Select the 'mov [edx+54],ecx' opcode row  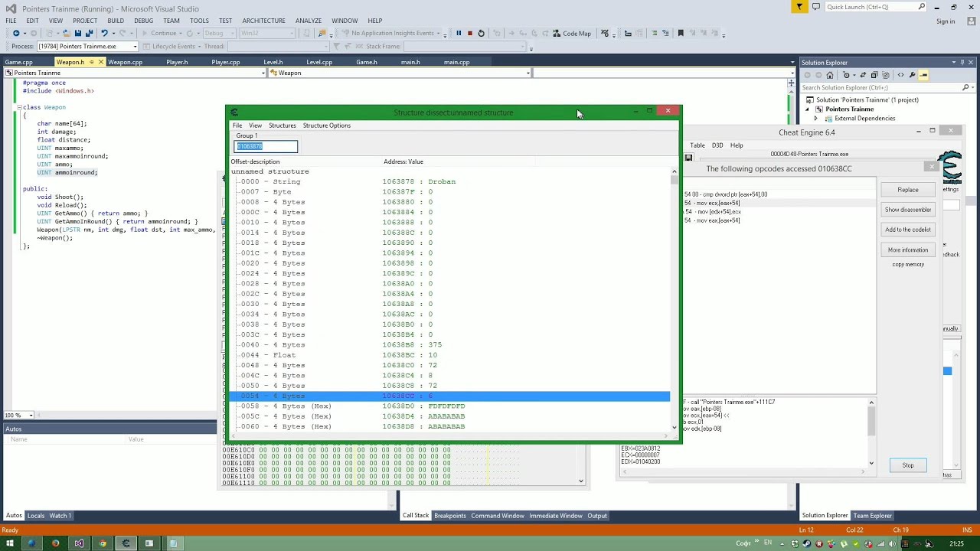click(779, 211)
